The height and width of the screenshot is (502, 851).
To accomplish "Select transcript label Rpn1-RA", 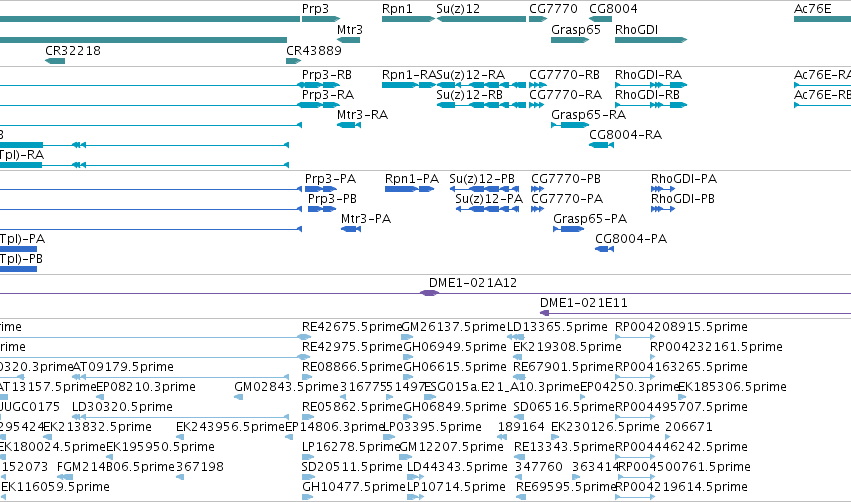I will (x=409, y=75).
